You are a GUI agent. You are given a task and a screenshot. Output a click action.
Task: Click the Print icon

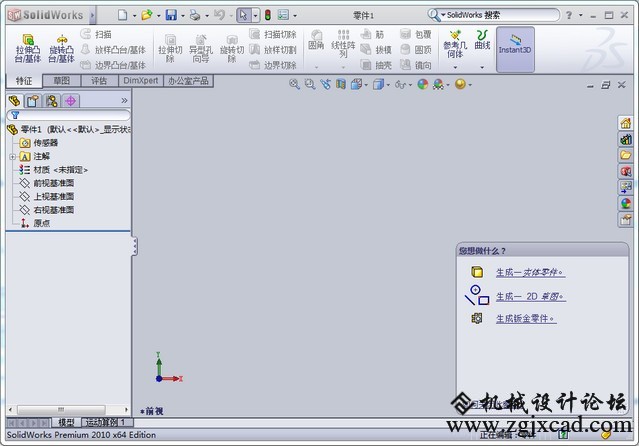point(195,15)
